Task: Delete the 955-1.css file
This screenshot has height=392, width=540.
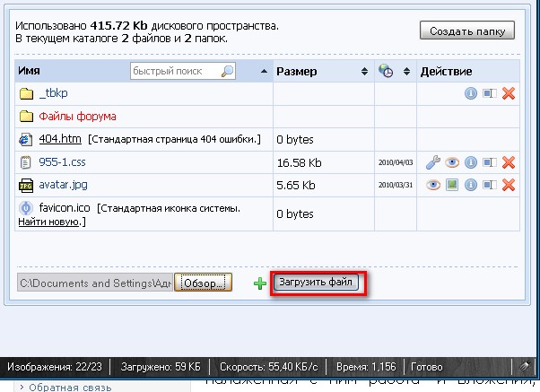Action: tap(509, 162)
